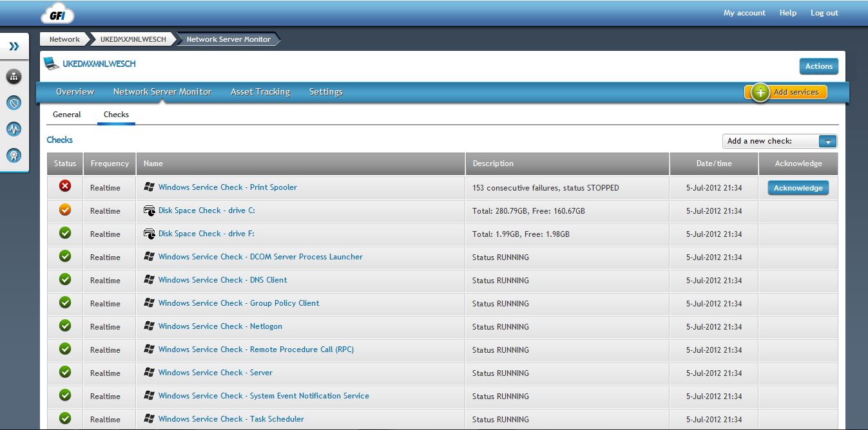Screen dimensions: 868x430
Task: Open the Add a new check dropdown
Action: 827,142
